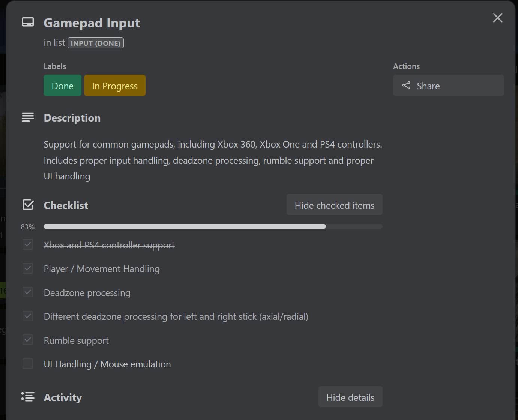The image size is (518, 420).
Task: Toggle the axial/radial deadzone checklist item
Action: [28, 316]
